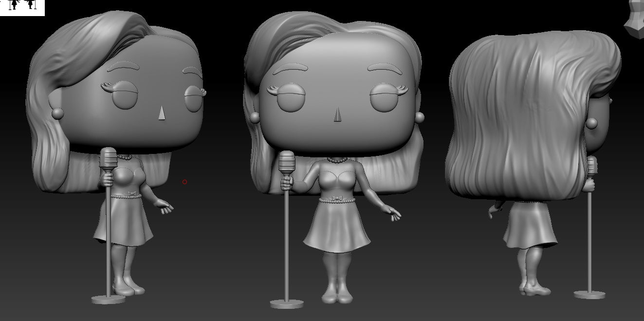Click the reference thumbnail in top-left corner
This screenshot has width=644, height=321.
[23, 8]
